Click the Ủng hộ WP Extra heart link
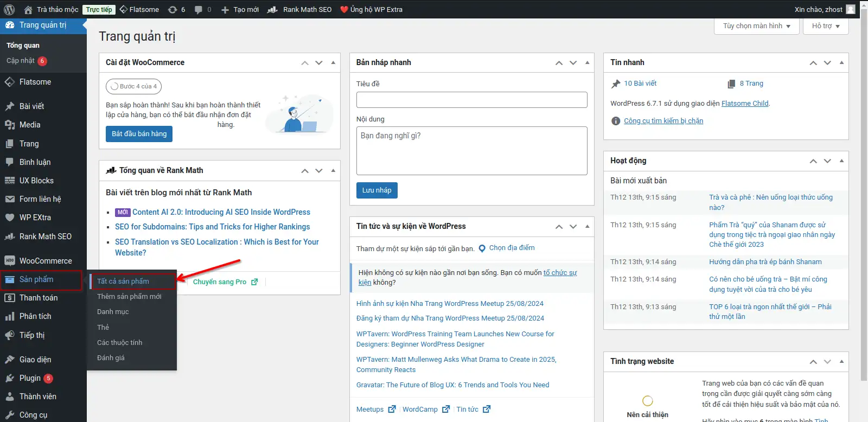The height and width of the screenshot is (422, 868). 372,9
